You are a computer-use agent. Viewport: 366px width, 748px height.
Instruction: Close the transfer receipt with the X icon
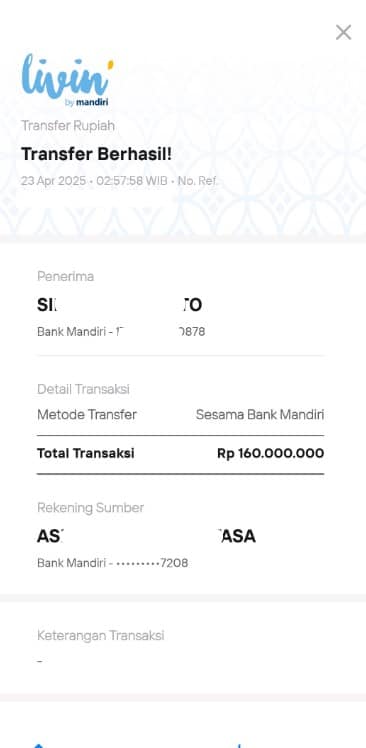[x=343, y=32]
